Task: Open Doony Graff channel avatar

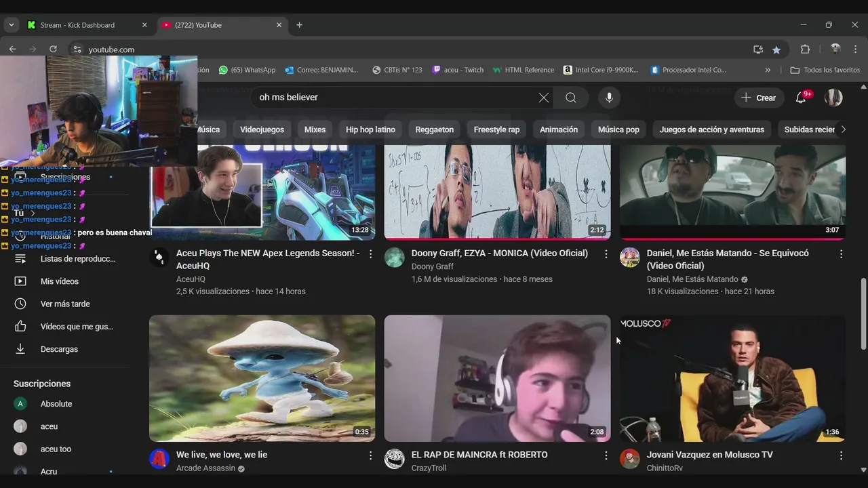Action: [x=395, y=257]
